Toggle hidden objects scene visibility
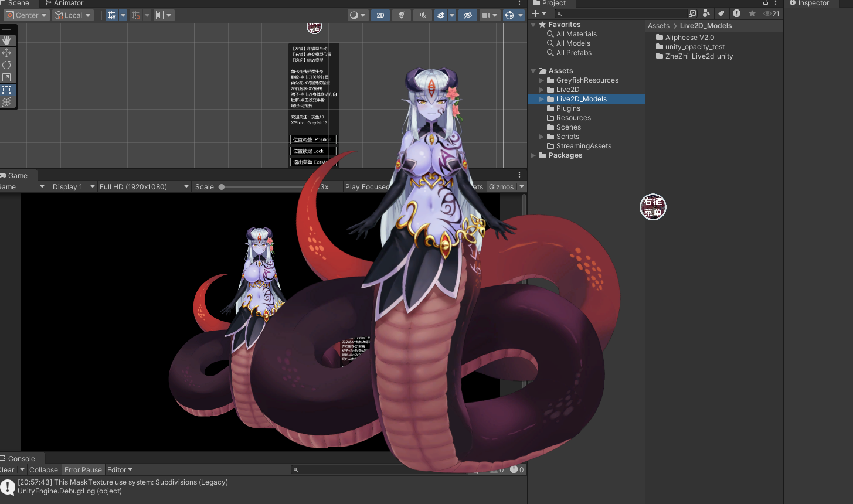This screenshot has width=853, height=504. tap(467, 15)
